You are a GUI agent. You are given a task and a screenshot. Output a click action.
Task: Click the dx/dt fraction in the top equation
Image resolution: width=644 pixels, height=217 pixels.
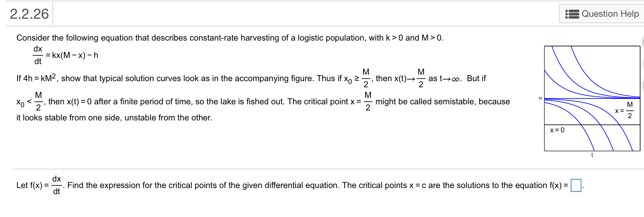(x=38, y=55)
